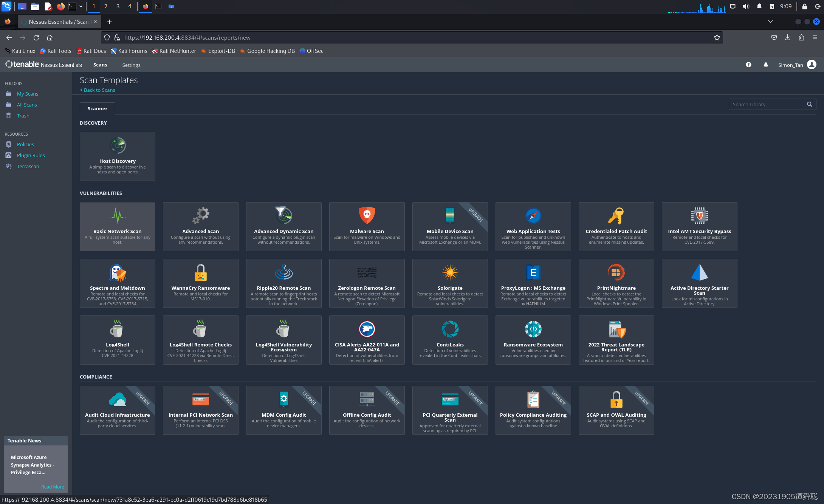Adjust the system volume icon
824x504 pixels.
coord(746,6)
